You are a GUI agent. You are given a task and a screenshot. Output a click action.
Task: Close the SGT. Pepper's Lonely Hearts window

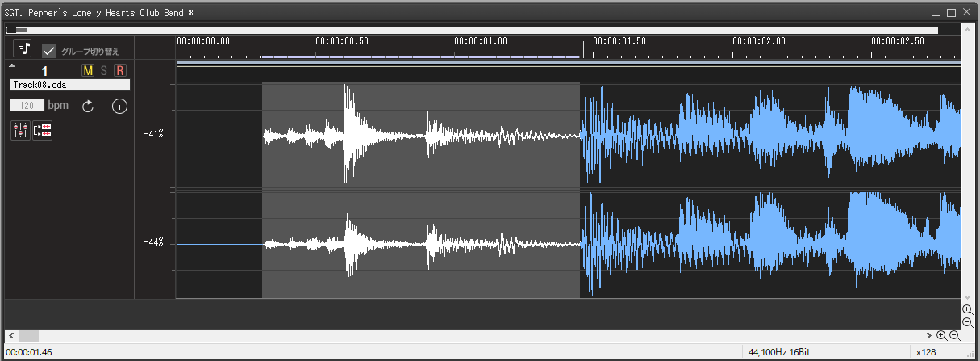click(967, 12)
